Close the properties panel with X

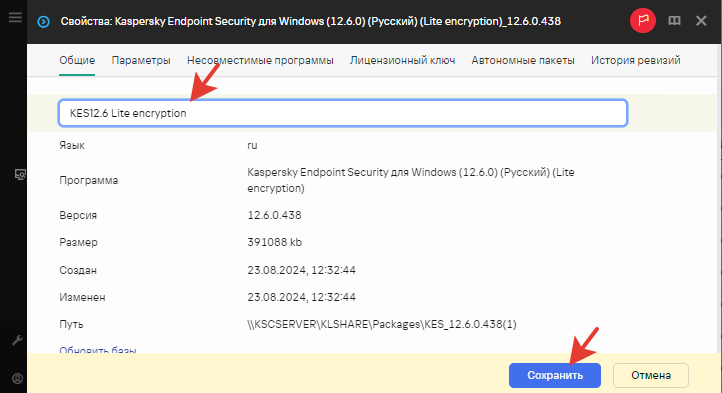[701, 21]
